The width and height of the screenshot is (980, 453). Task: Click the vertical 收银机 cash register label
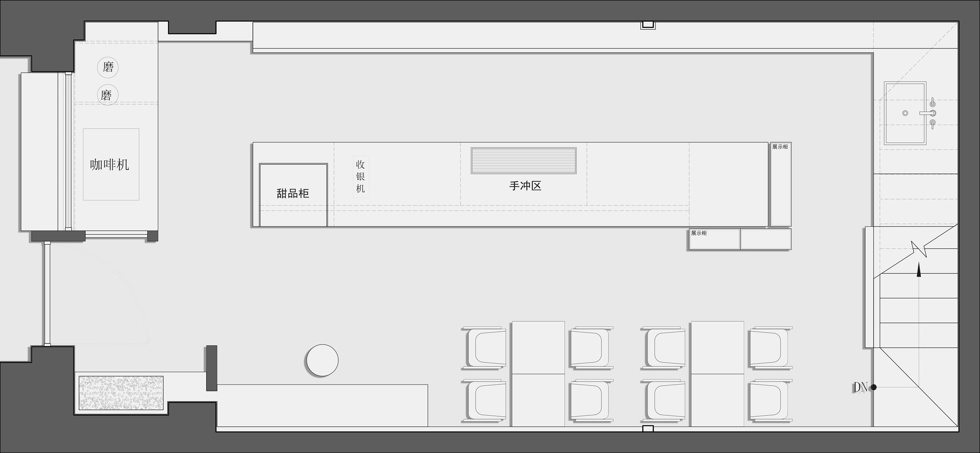click(361, 176)
